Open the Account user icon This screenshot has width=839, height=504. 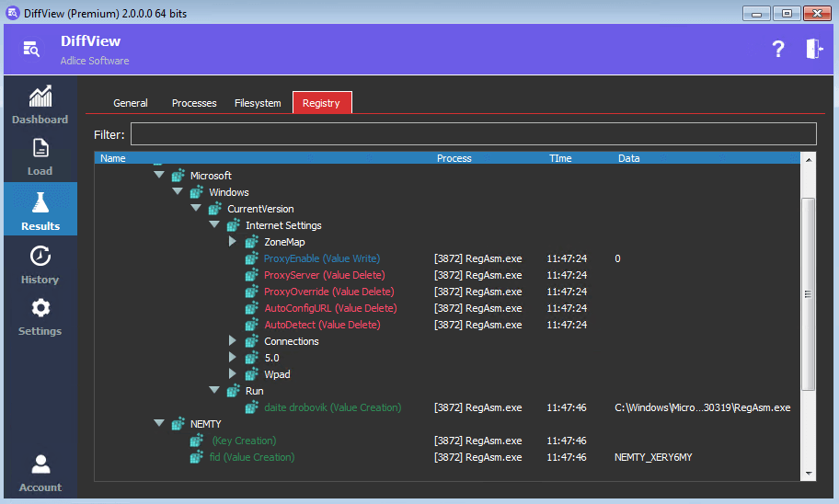coord(40,465)
